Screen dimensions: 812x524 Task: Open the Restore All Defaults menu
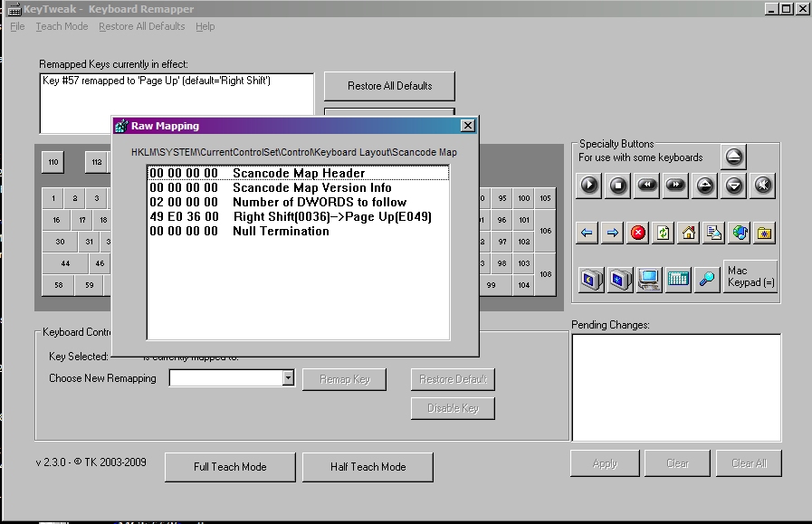pos(141,26)
